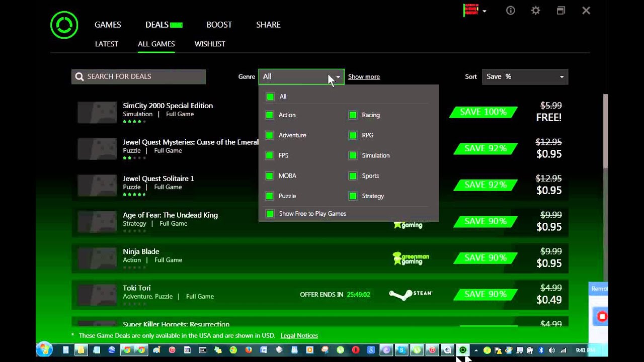Switch to the WISHLIST tab
The height and width of the screenshot is (362, 644).
coord(210,44)
